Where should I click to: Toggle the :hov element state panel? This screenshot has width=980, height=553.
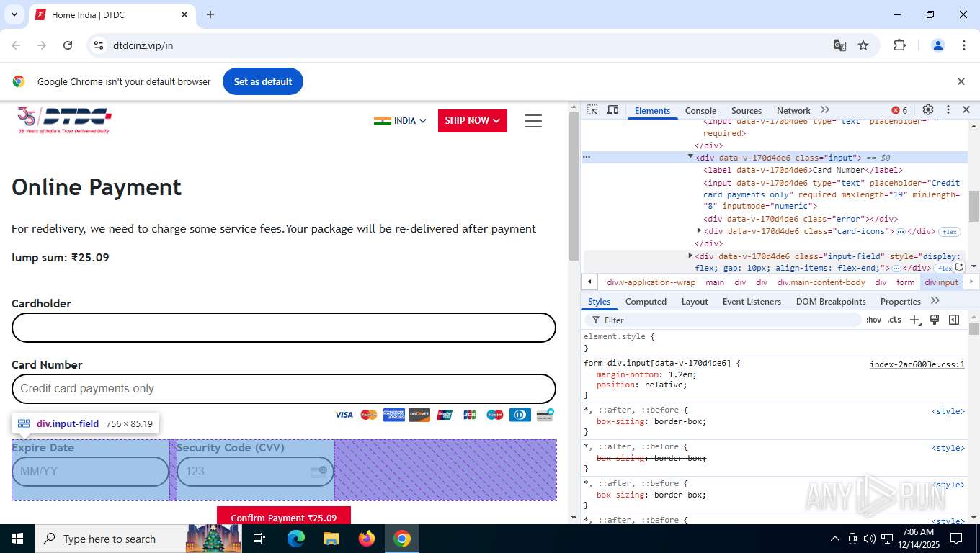click(873, 320)
